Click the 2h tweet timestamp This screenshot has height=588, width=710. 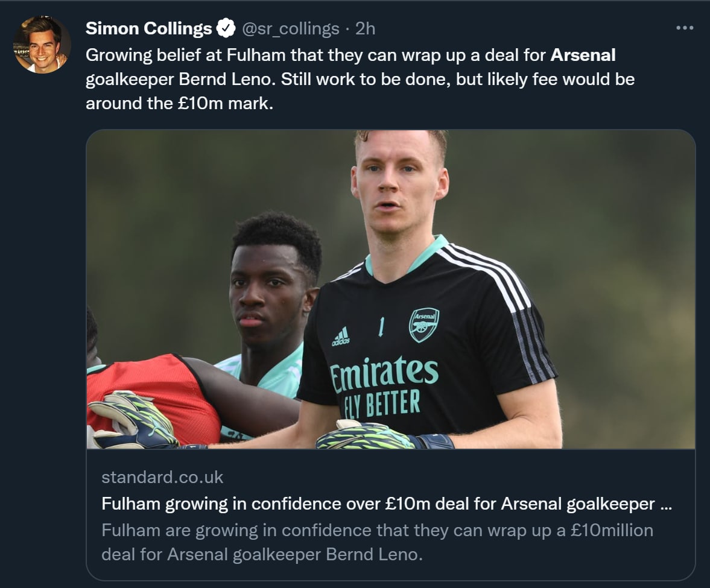(x=366, y=28)
